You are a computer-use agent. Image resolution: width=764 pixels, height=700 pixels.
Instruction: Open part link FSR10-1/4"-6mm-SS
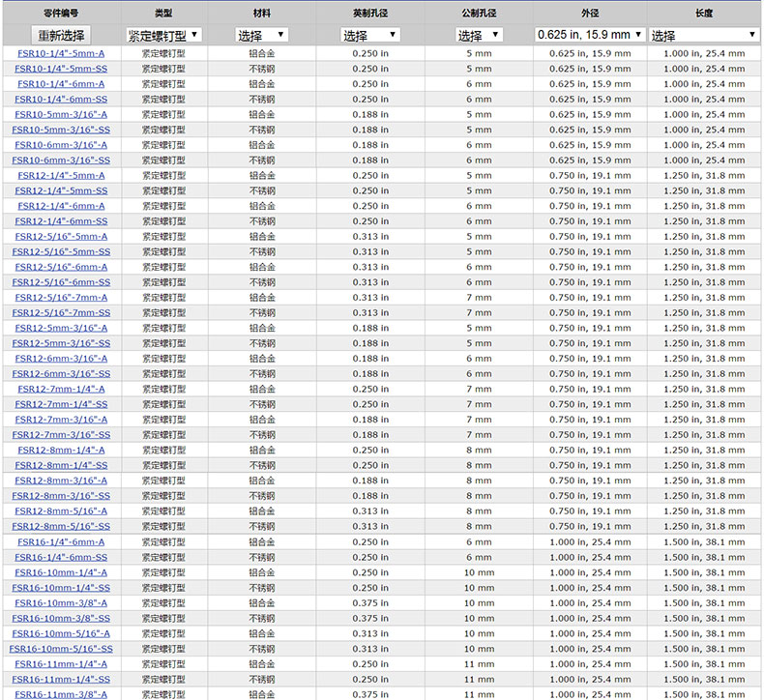(x=61, y=99)
